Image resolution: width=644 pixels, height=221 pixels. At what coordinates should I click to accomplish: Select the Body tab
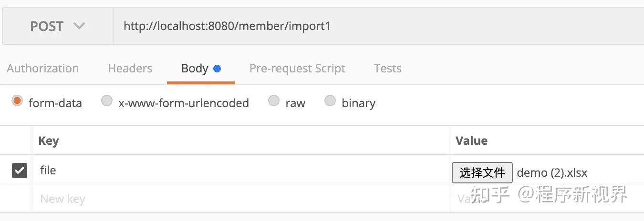(195, 69)
